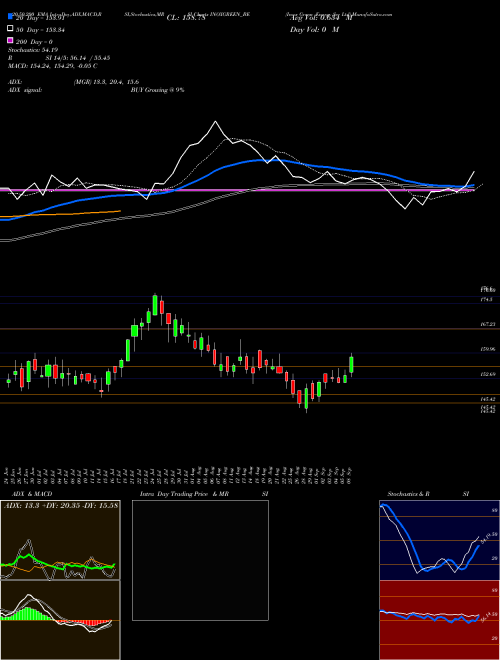
Task: Click the blue 20 Day EMA legend swatch
Action: [x=10, y=16]
